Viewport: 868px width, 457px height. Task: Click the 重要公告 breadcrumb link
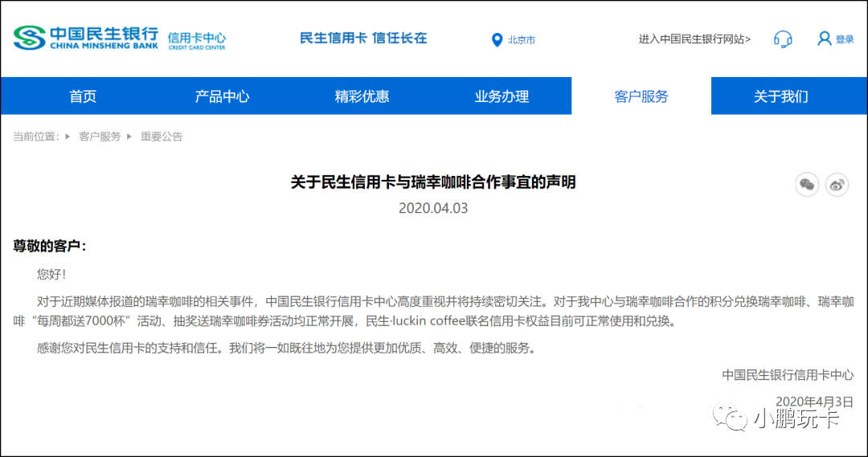pyautogui.click(x=161, y=137)
